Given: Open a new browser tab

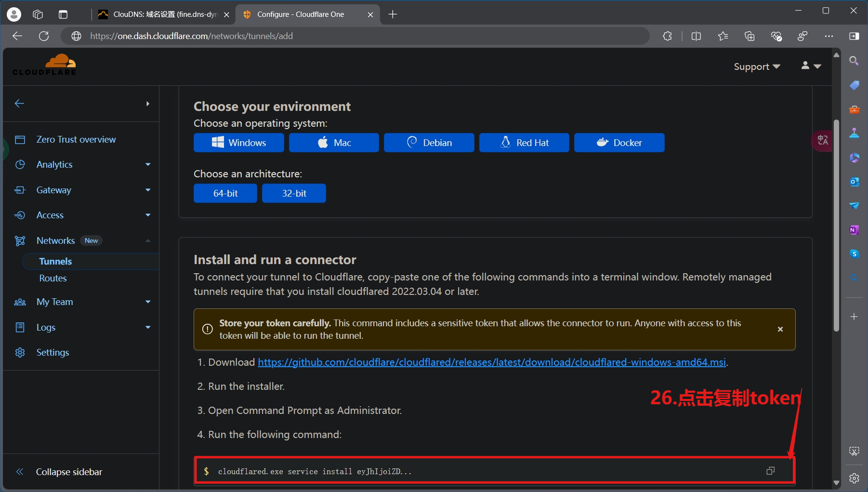Looking at the screenshot, I should coord(393,14).
